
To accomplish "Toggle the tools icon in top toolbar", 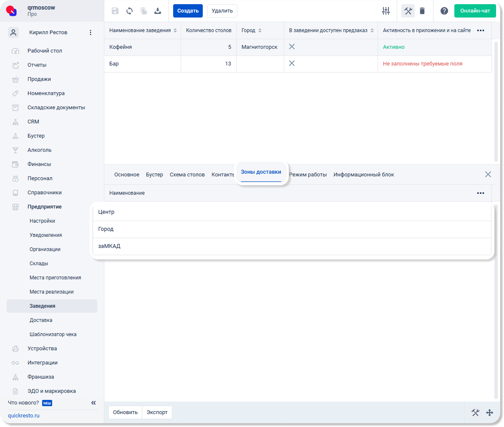I will coord(408,11).
